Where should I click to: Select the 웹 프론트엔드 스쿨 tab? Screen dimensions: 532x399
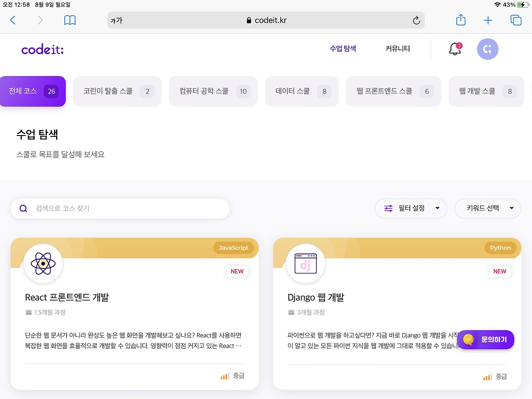point(394,91)
